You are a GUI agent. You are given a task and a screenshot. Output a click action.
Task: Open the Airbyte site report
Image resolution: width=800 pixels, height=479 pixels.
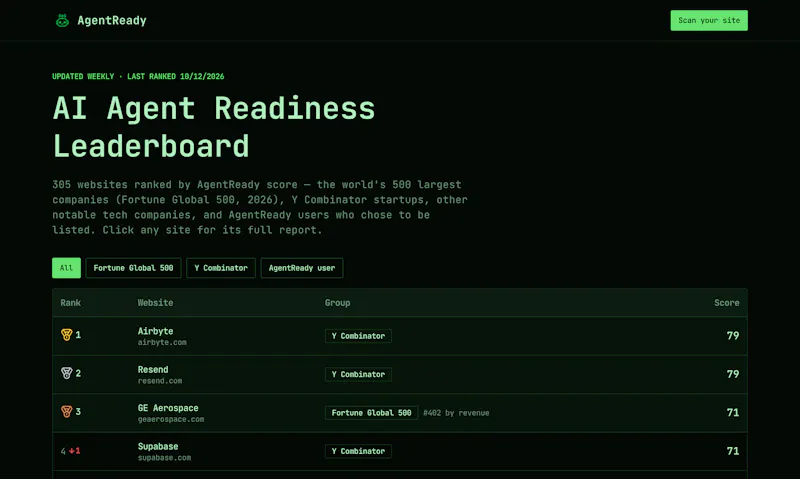[155, 331]
